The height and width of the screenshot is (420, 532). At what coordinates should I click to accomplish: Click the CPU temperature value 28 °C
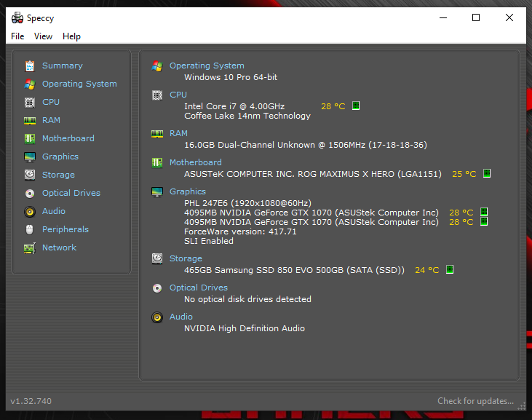(x=333, y=106)
